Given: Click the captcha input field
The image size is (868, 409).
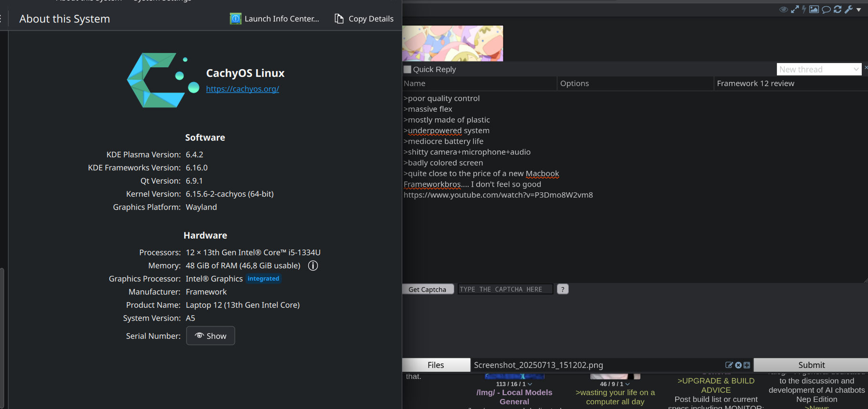Looking at the screenshot, I should (x=505, y=289).
